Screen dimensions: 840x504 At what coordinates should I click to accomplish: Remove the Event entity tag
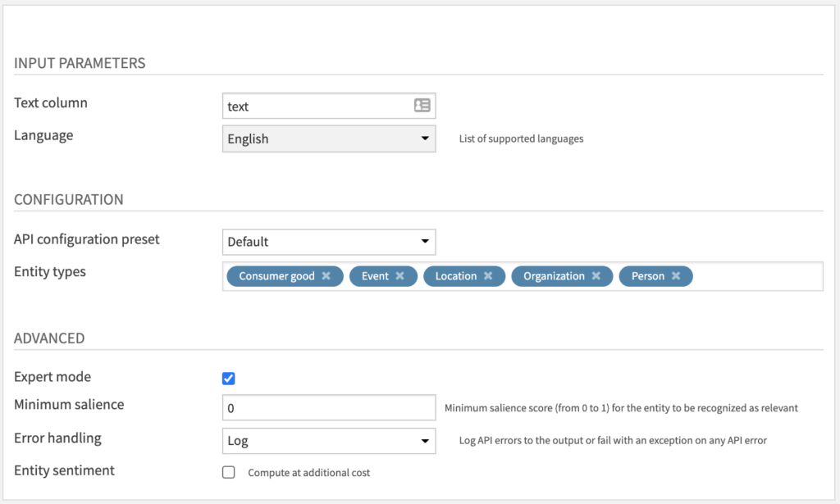[x=400, y=276]
